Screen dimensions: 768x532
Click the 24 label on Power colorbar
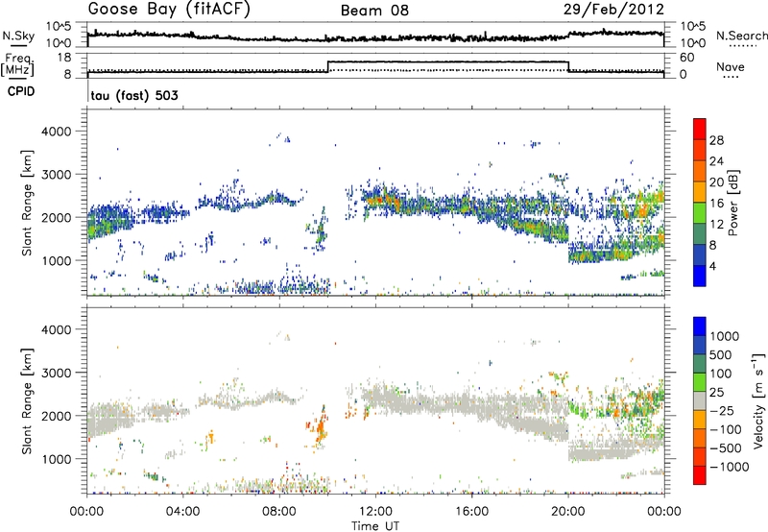[x=716, y=161]
